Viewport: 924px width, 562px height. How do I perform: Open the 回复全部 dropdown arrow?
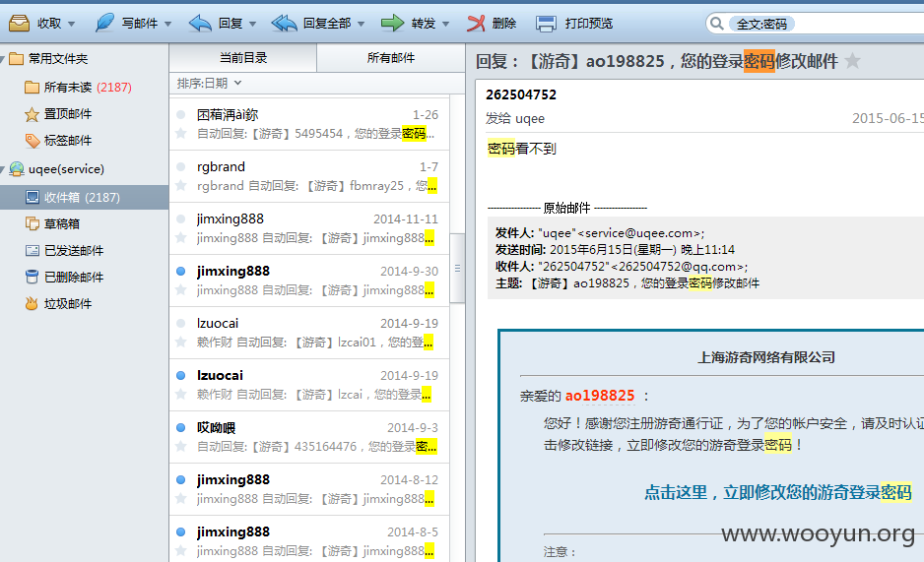coord(362,25)
